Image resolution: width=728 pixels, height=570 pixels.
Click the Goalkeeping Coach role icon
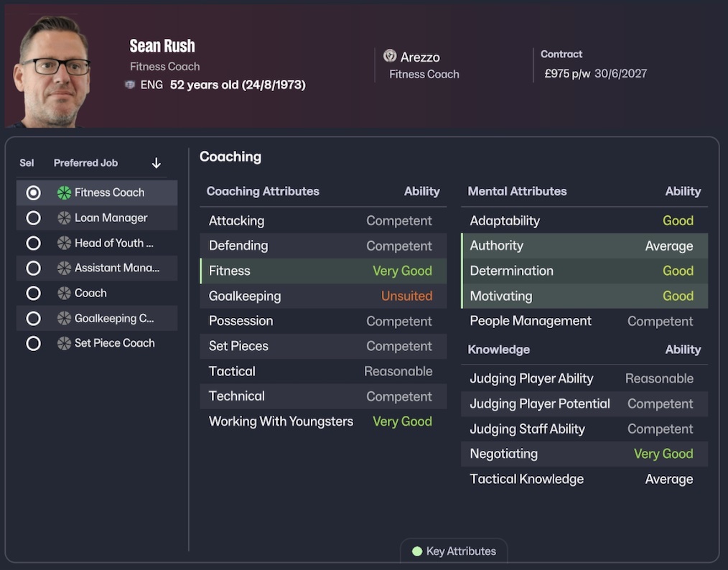click(65, 318)
